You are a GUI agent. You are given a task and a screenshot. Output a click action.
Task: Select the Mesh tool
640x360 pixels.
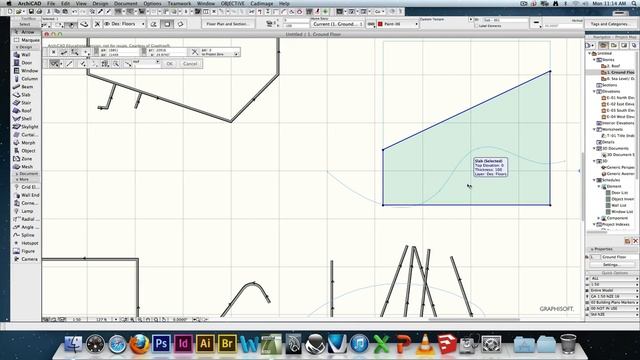pos(26,167)
